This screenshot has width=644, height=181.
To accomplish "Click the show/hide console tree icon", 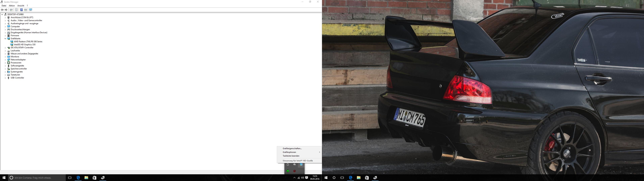I will [11, 10].
